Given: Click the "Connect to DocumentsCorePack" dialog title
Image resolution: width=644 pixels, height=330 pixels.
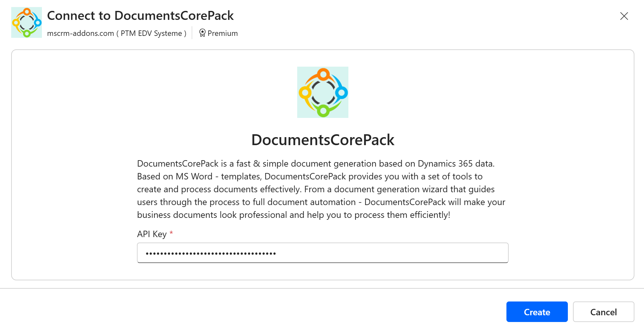Looking at the screenshot, I should (x=140, y=16).
